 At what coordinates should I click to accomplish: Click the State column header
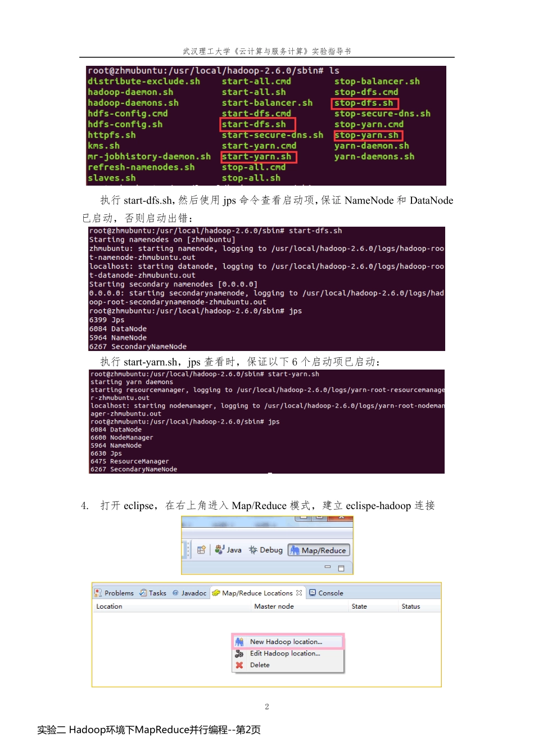tap(359, 606)
